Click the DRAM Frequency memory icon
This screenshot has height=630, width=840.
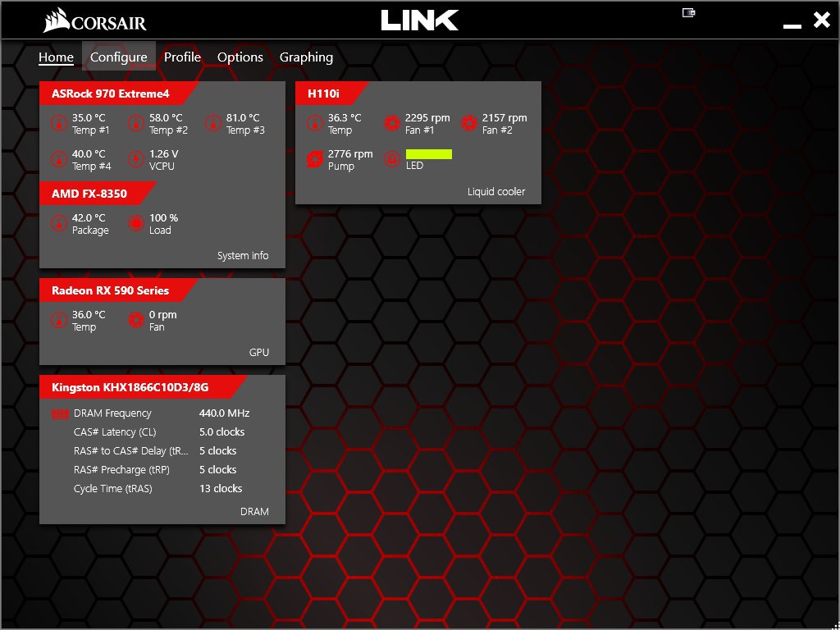(60, 413)
